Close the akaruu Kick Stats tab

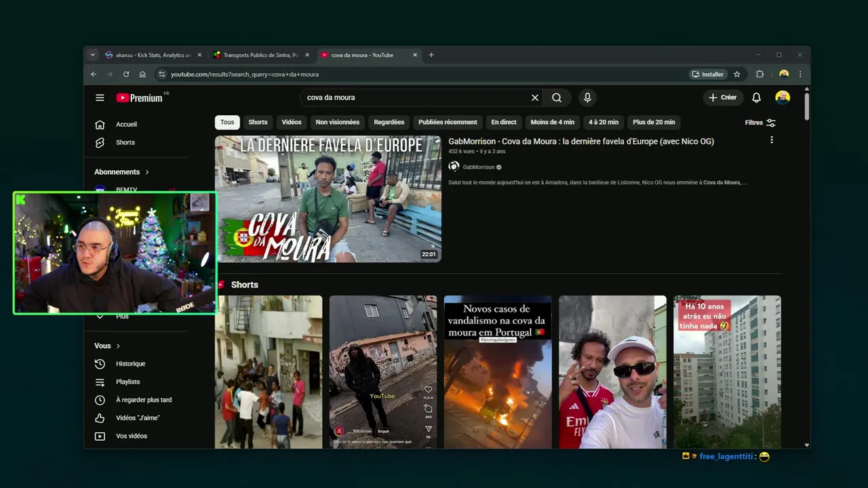tap(199, 55)
